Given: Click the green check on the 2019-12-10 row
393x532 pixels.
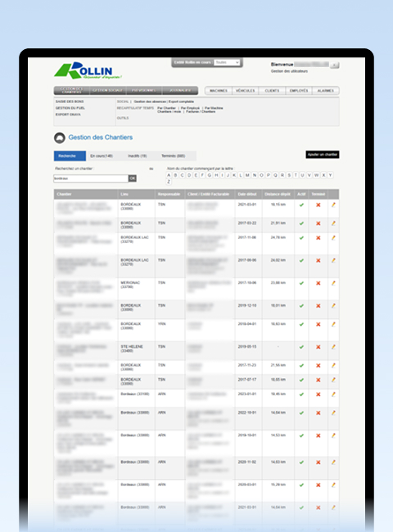Looking at the screenshot, I should click(301, 306).
